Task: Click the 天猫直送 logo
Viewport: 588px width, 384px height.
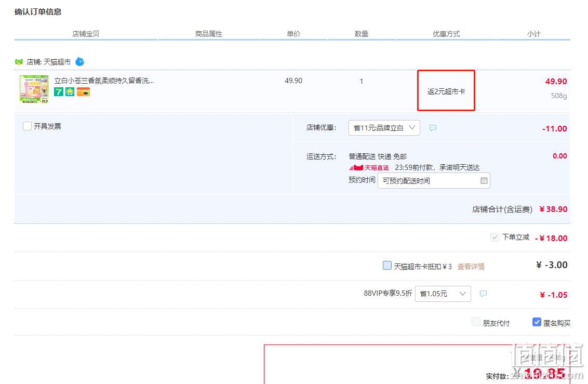Action: (x=369, y=168)
